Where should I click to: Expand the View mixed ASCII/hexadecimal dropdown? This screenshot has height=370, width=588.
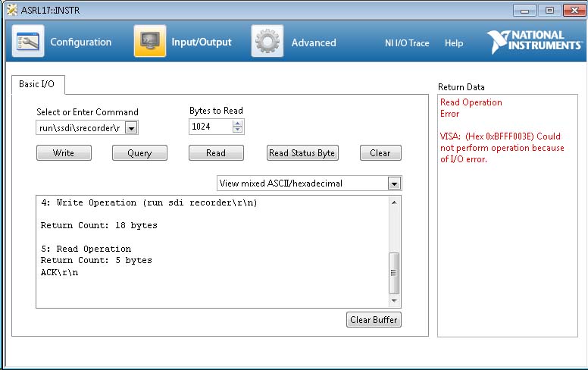point(394,183)
